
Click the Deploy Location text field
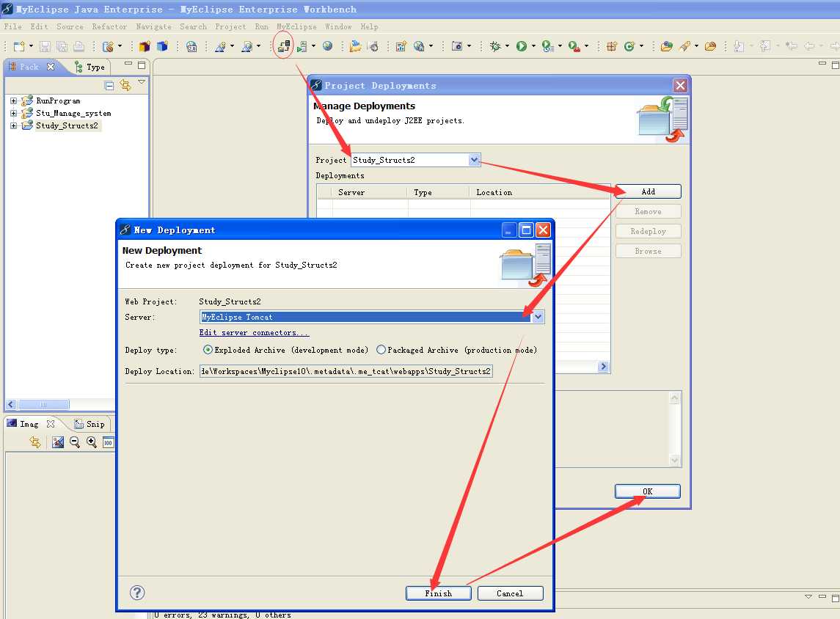(346, 371)
